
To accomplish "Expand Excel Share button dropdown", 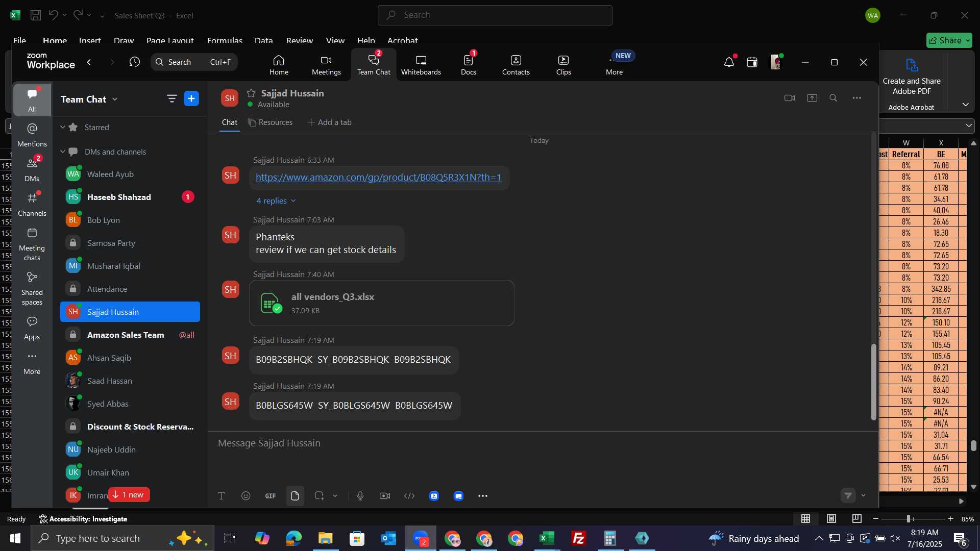I will pyautogui.click(x=968, y=40).
